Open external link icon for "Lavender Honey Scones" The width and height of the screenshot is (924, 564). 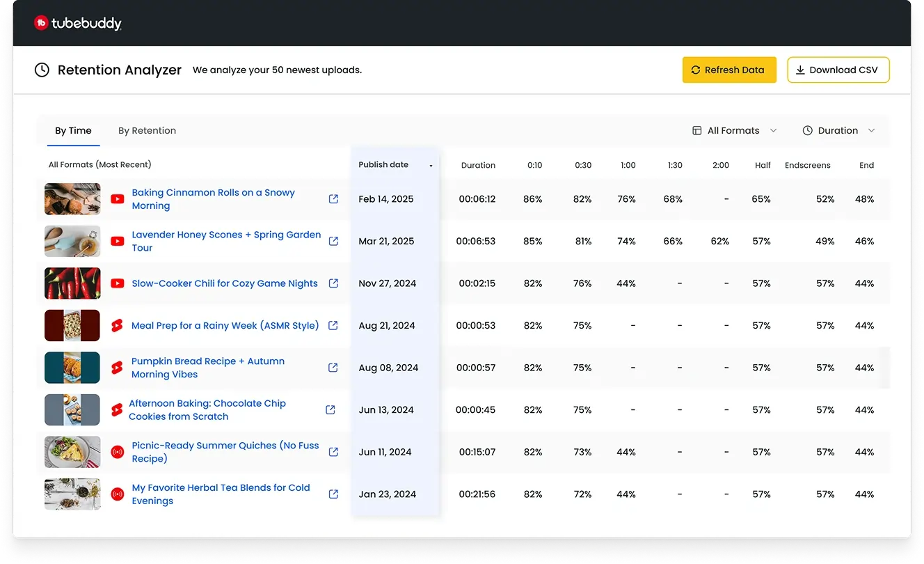333,241
